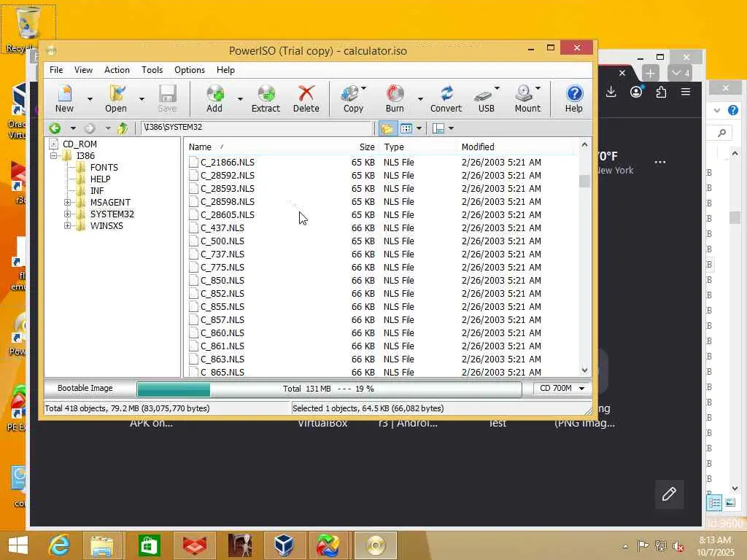Sort by the Name column header
The image size is (747, 560).
pos(200,147)
